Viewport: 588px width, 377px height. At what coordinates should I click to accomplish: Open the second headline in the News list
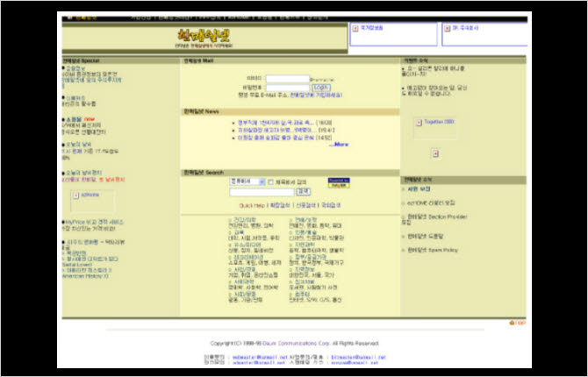click(276, 130)
